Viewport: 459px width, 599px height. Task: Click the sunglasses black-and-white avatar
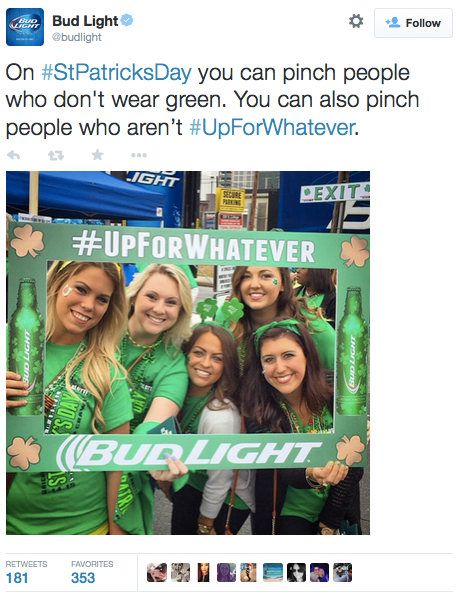(296, 572)
